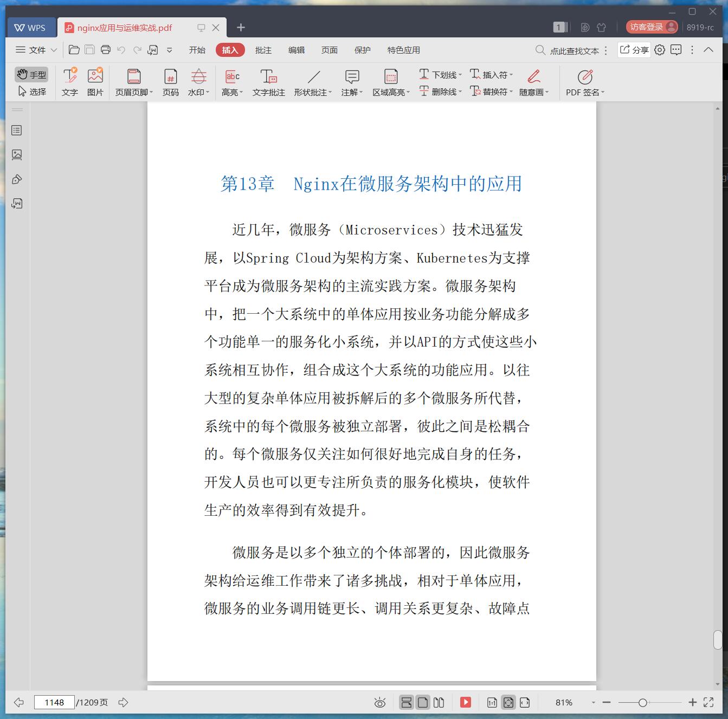Screen dimensions: 728x719
Task: Enter full screen mode
Action: pyautogui.click(x=708, y=702)
